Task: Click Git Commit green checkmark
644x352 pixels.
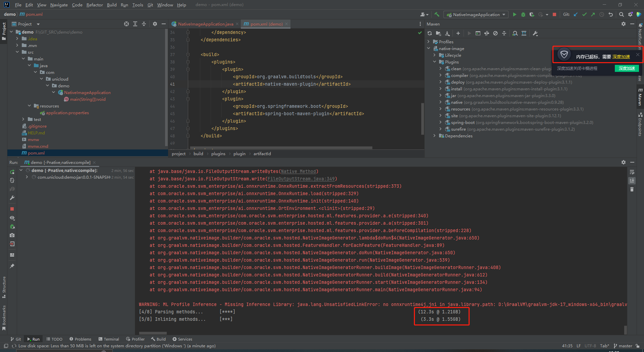Action: coord(584,14)
